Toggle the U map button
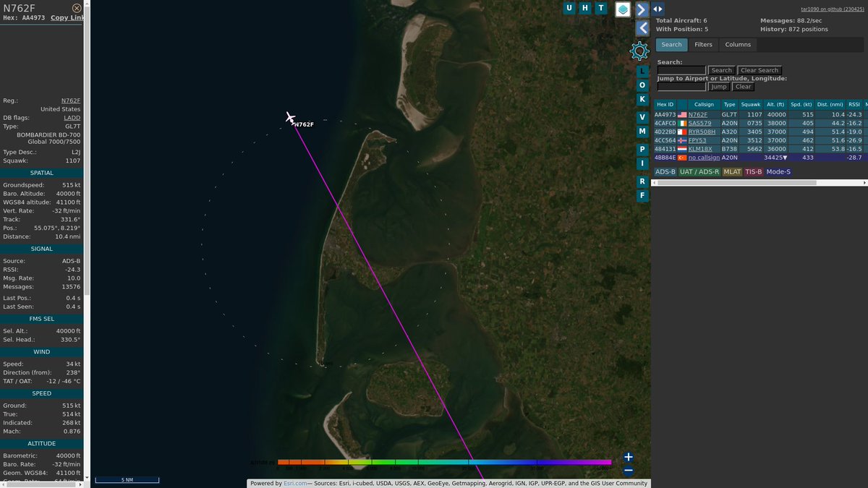 tap(569, 8)
